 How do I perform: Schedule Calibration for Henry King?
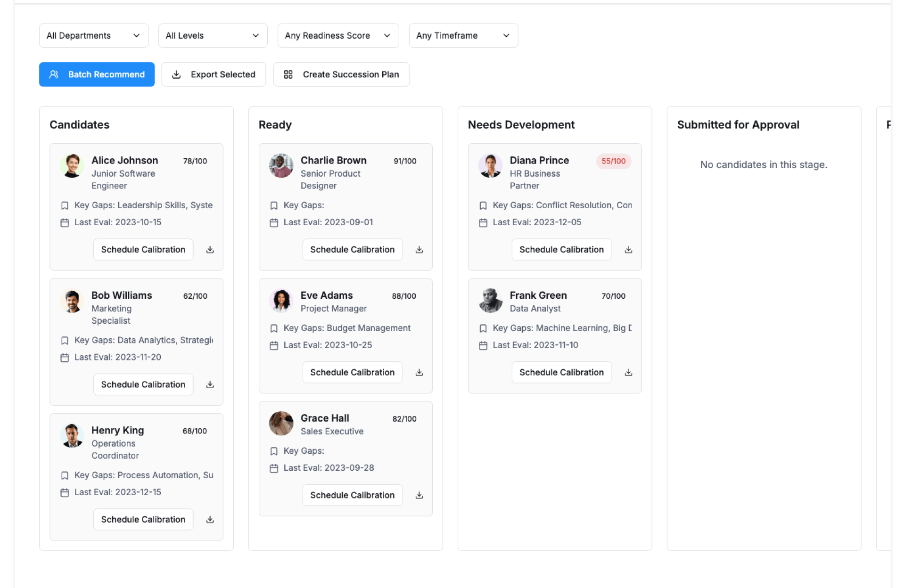143,520
